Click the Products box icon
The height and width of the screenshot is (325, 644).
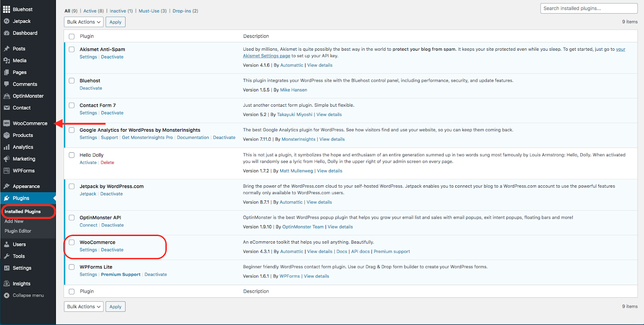pyautogui.click(x=6, y=135)
